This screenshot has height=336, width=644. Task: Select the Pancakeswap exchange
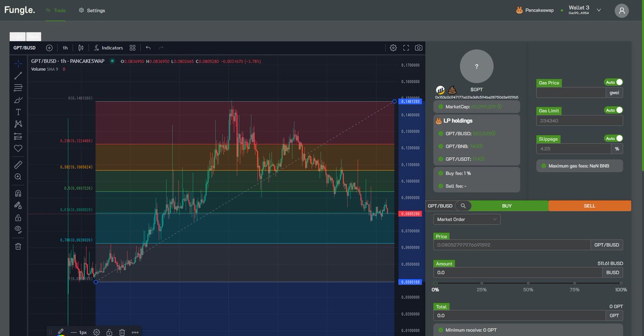click(535, 10)
